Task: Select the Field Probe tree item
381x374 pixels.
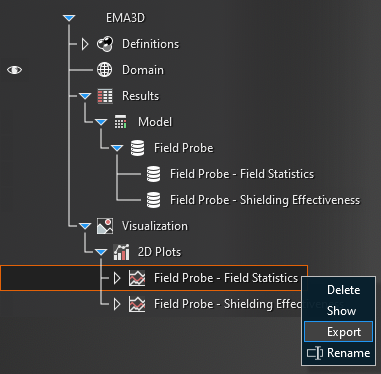Action: (183, 148)
